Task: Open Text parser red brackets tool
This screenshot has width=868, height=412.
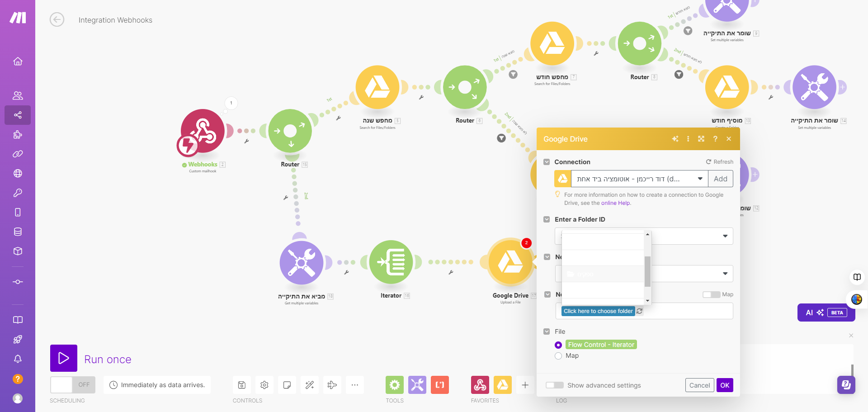Action: pyautogui.click(x=440, y=385)
